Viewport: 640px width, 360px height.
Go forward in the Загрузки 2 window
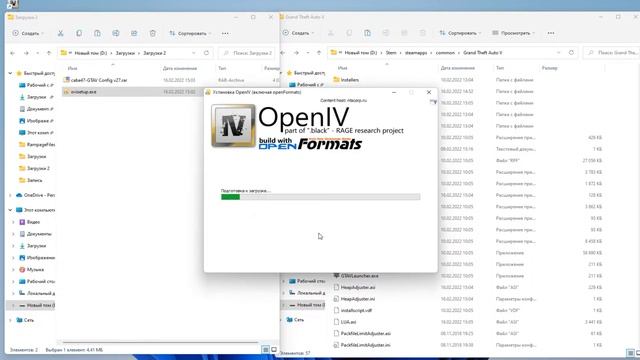click(26, 53)
